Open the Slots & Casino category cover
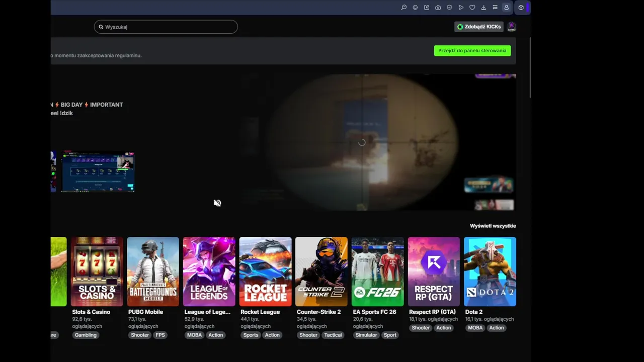The width and height of the screenshot is (644, 362). pyautogui.click(x=97, y=271)
